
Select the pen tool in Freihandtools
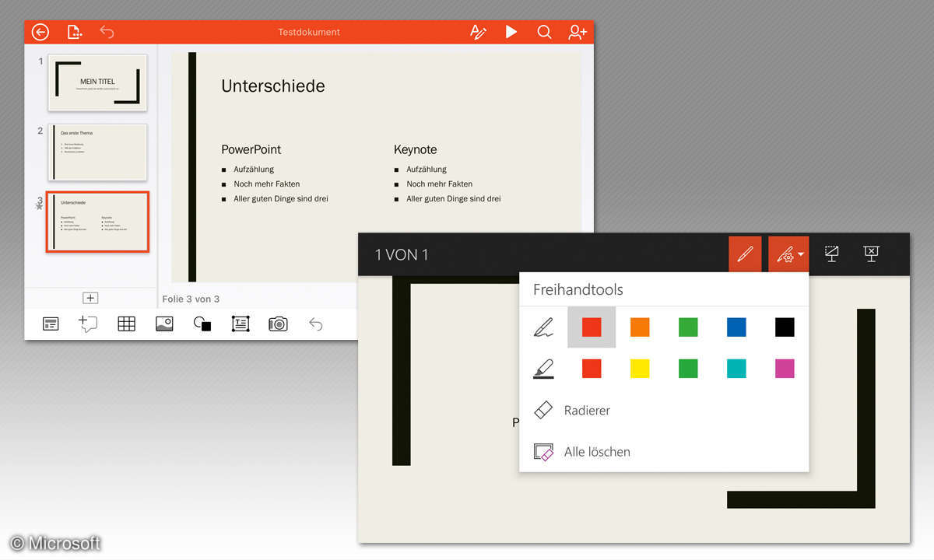[543, 327]
